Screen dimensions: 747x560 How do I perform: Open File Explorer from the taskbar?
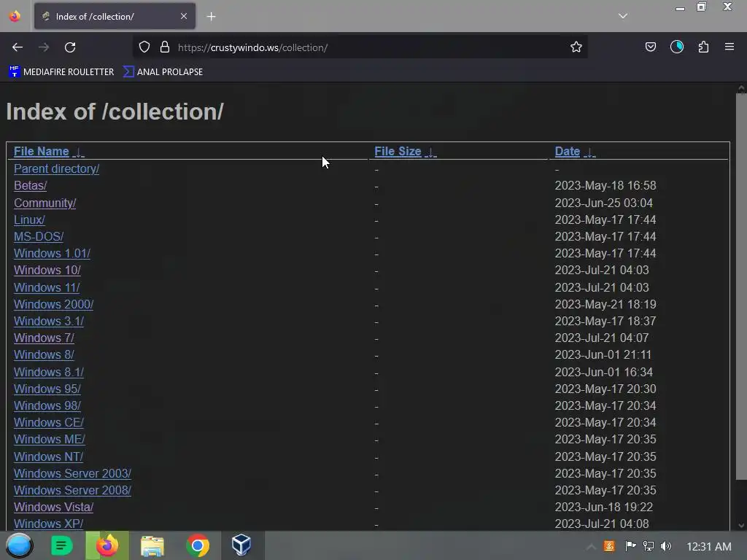pos(152,545)
